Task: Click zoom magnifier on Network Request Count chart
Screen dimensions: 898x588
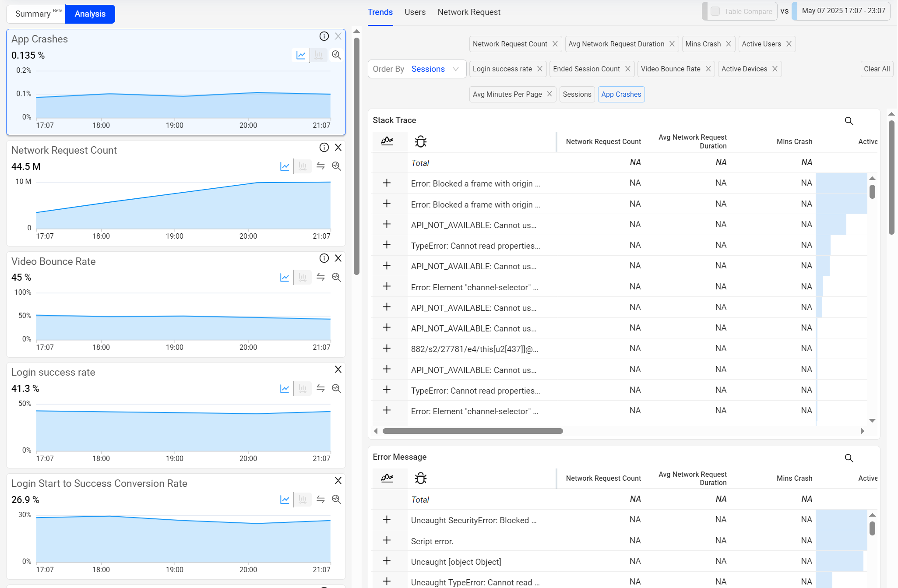Action: (336, 166)
